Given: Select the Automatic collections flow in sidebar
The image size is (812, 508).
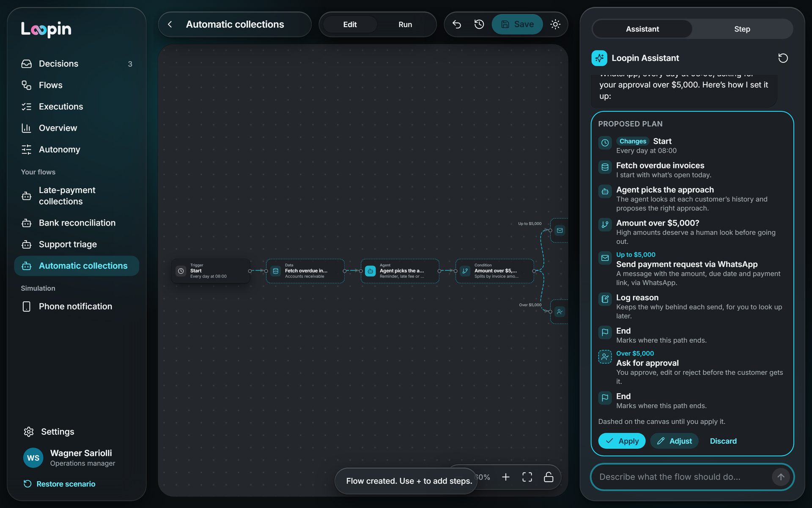Looking at the screenshot, I should point(77,266).
